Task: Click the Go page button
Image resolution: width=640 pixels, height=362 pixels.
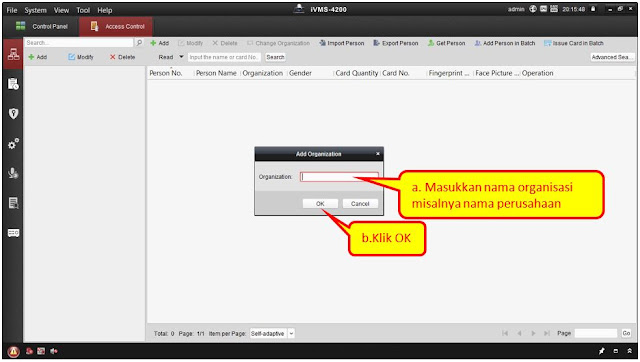Action: [627, 333]
